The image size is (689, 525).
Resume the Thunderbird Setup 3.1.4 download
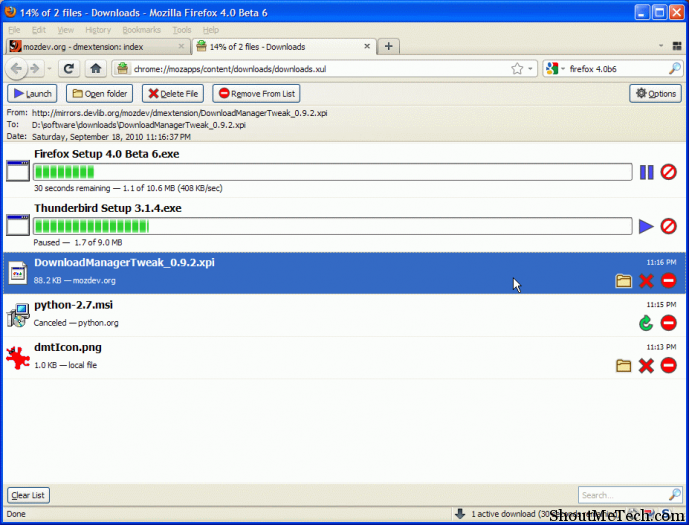pyautogui.click(x=646, y=227)
